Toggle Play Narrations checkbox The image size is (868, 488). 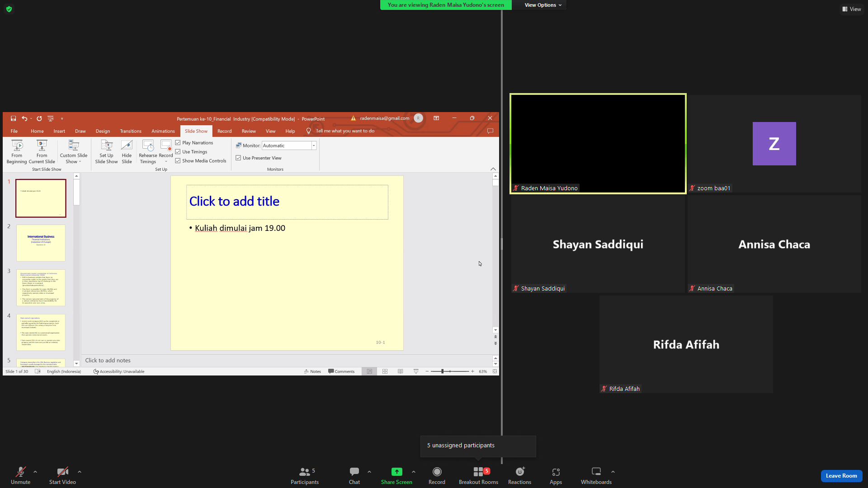[x=178, y=143]
